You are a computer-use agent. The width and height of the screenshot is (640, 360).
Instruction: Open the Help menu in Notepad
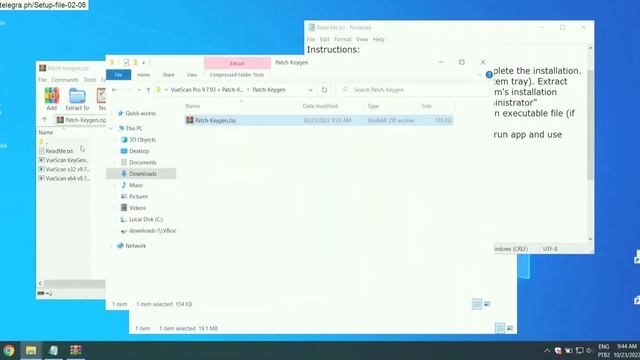point(378,39)
